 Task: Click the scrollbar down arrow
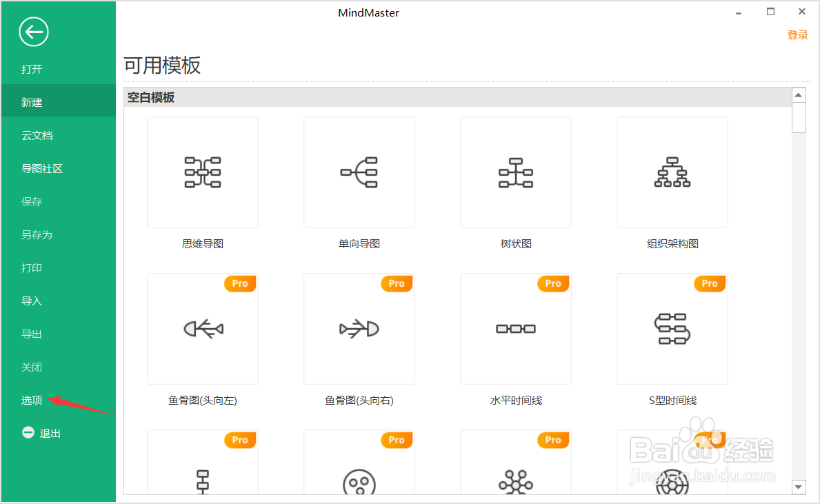click(799, 487)
